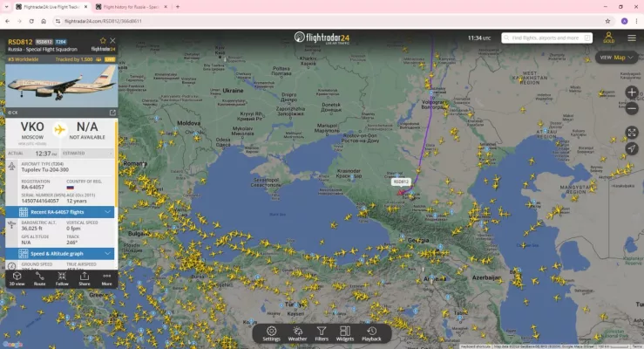The height and width of the screenshot is (349, 644).
Task: Click the aircraft photo thumbnail
Action: pos(62,86)
